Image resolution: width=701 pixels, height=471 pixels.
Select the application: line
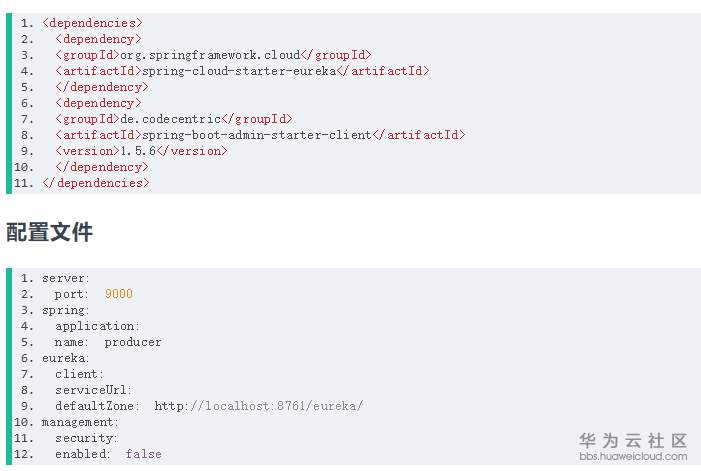click(x=97, y=325)
